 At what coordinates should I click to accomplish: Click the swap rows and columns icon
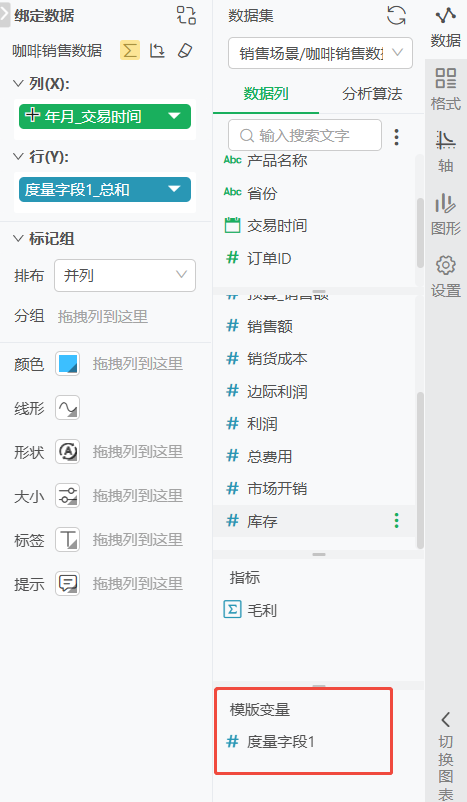coord(157,50)
